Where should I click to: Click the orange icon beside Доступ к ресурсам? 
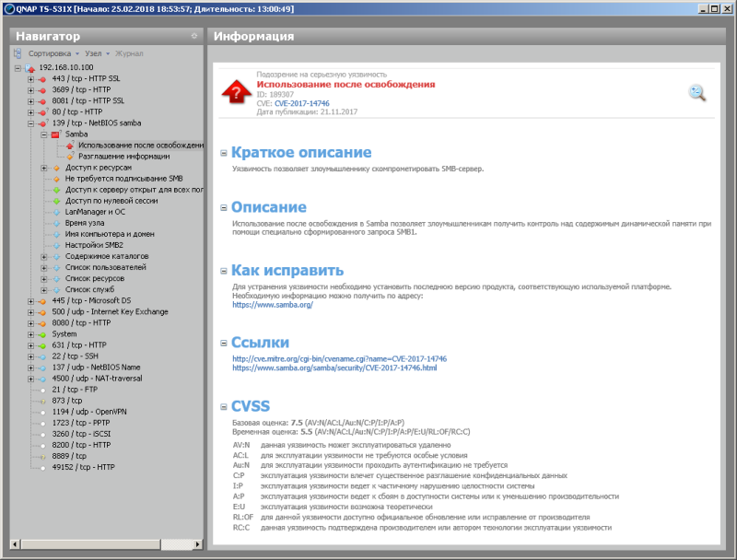[x=56, y=168]
